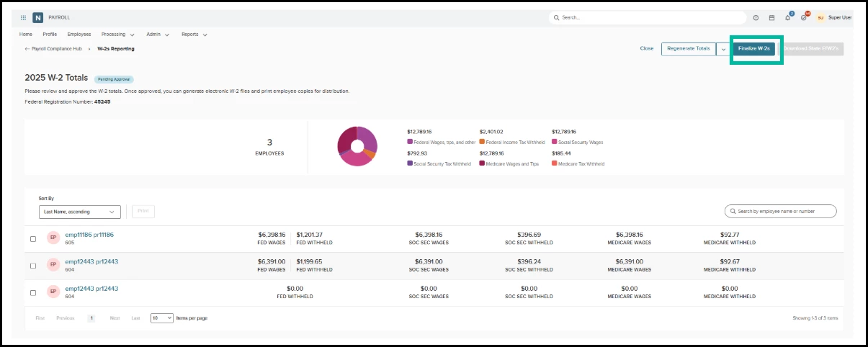The height and width of the screenshot is (347, 868).
Task: Open the Employees menu
Action: 79,34
